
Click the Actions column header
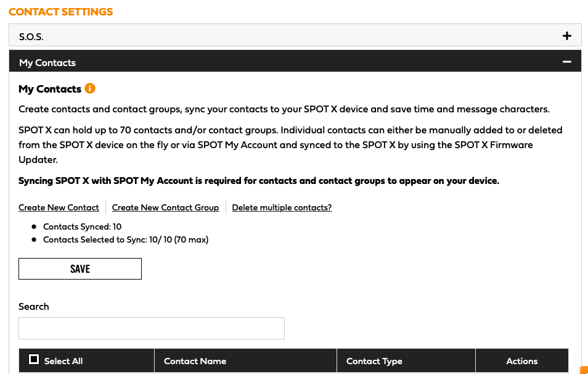coord(521,361)
